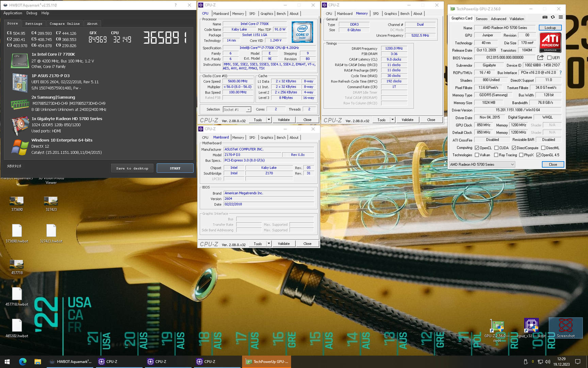Toggle the OpenCL checkbox
The width and height of the screenshot is (588, 368).
pos(477,148)
